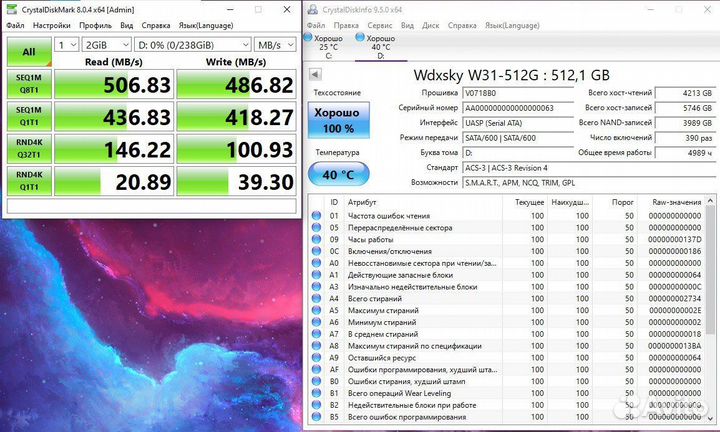
Task: Click status circle for attribute A1
Action: [x=316, y=275]
